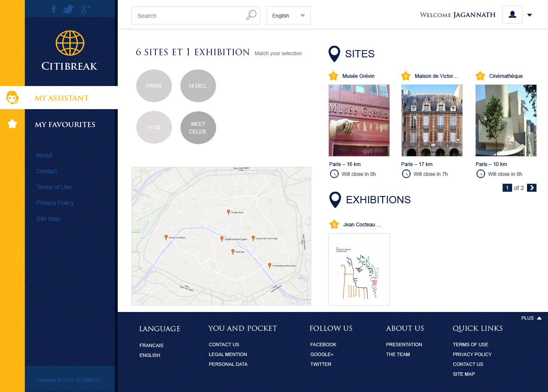
Task: Select the My Favourites menu item
Action: pos(65,125)
